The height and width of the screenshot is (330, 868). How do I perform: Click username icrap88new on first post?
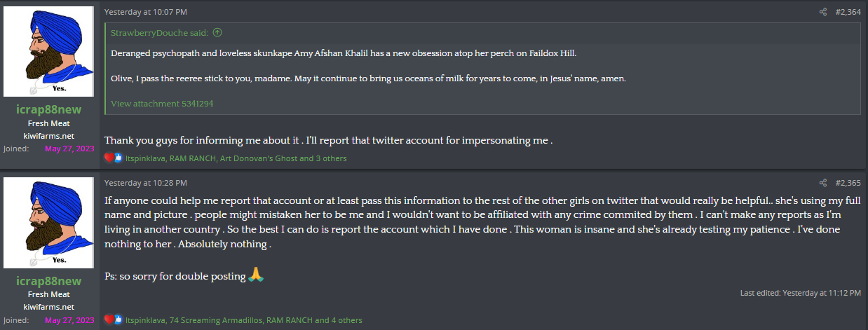(49, 109)
